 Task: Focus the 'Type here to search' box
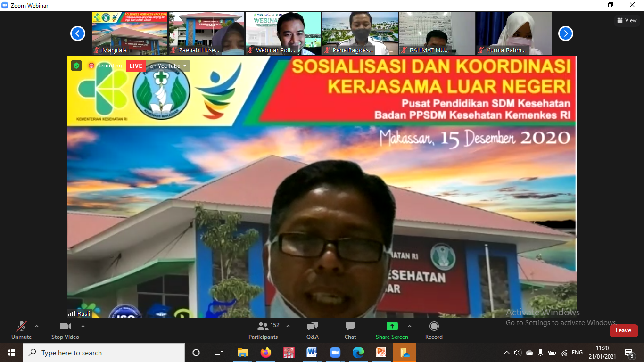[x=104, y=353]
